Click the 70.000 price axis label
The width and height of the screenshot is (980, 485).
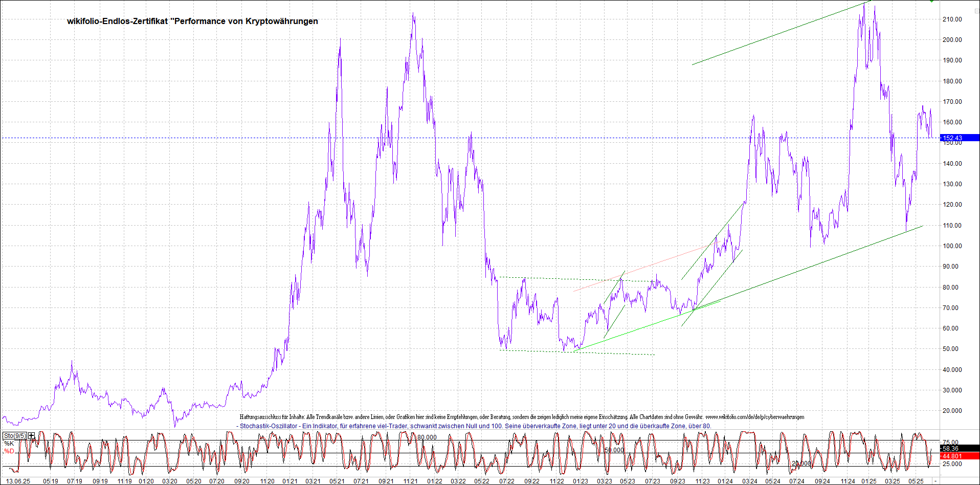(x=952, y=308)
